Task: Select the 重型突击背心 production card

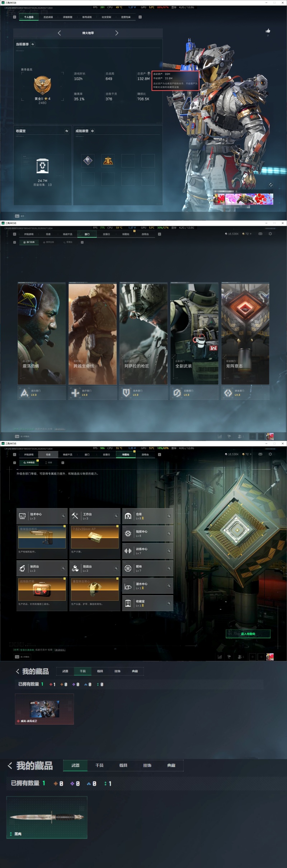Action: (95, 589)
